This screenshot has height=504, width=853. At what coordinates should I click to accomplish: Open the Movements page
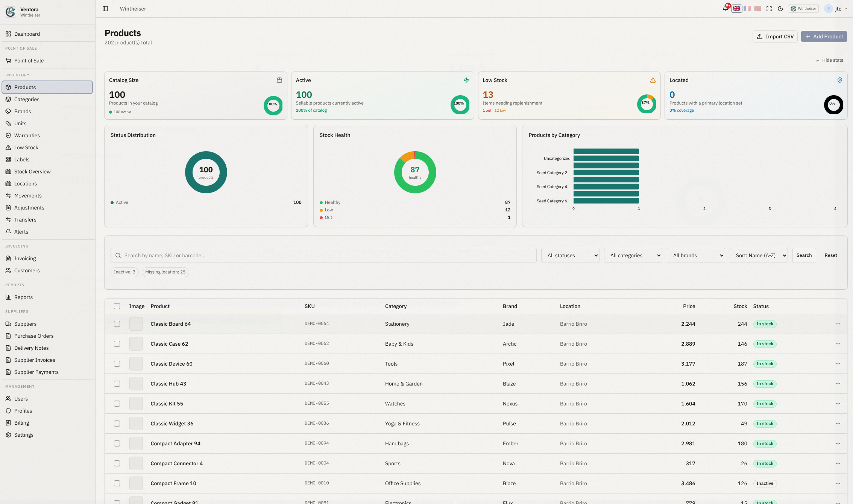[27, 196]
